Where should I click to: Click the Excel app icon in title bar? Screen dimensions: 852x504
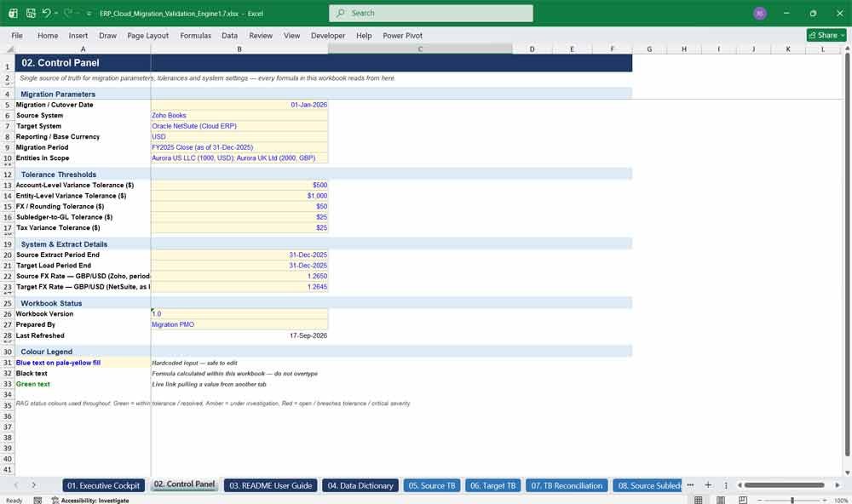(x=13, y=13)
